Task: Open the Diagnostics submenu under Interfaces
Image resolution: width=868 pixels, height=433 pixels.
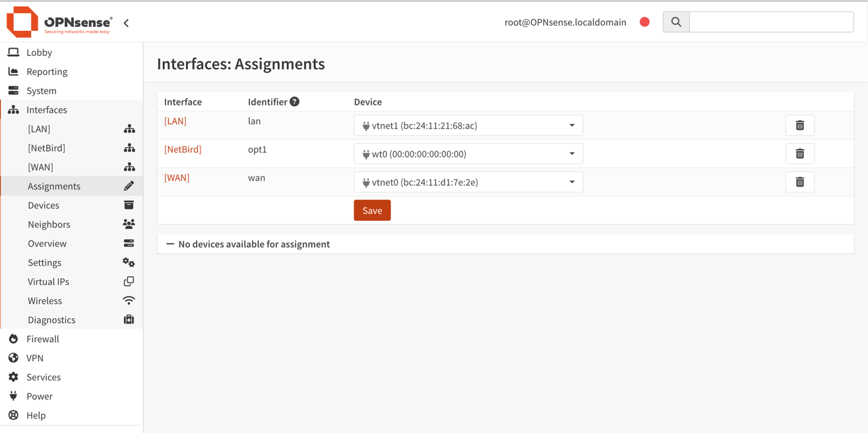Action: 51,320
